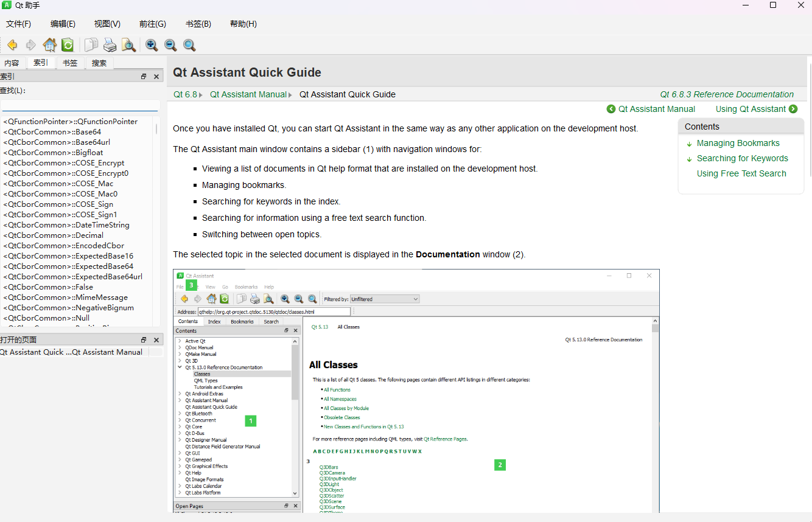Focus the 查找 index search field
Screen dimensions: 812x522
click(x=80, y=106)
